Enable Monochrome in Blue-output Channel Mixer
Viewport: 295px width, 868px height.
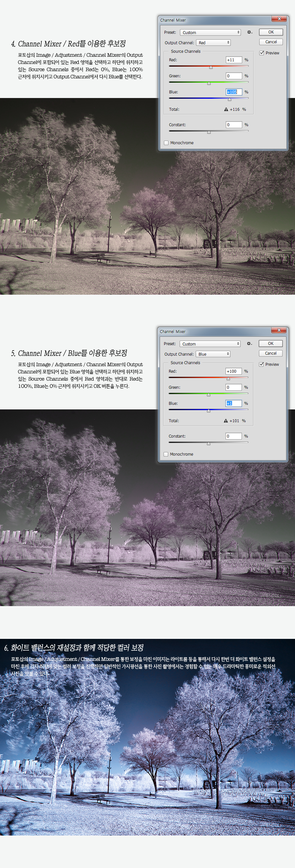(166, 454)
